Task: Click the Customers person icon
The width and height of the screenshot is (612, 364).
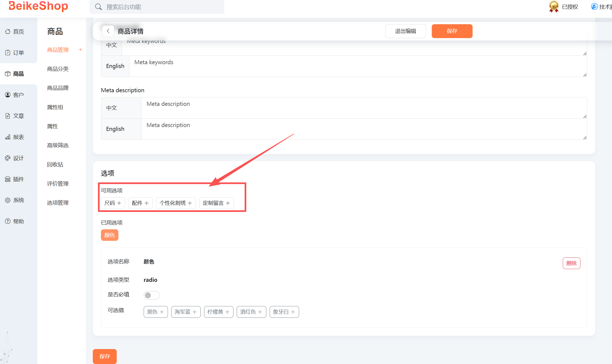Action: tap(8, 95)
